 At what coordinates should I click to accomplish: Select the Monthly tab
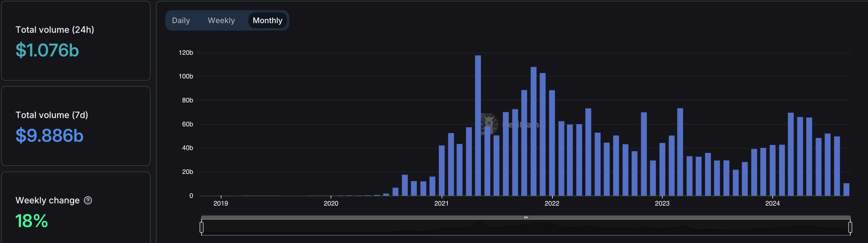point(267,21)
